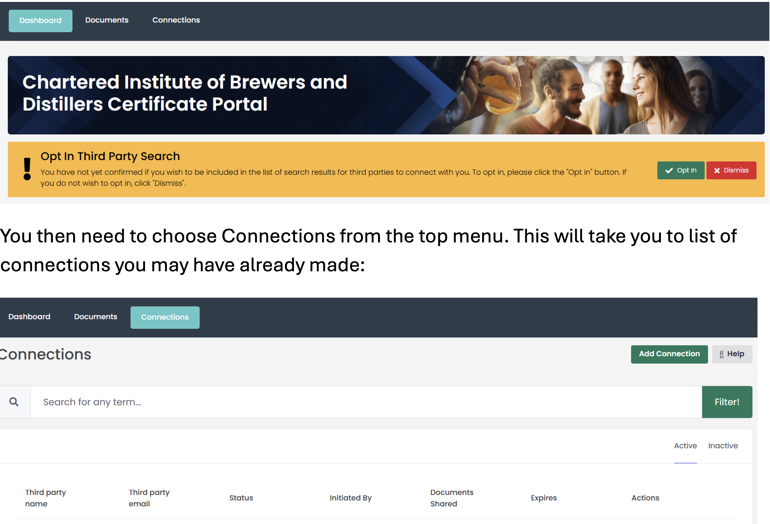Click the Certificate Portal banner image

(x=386, y=94)
